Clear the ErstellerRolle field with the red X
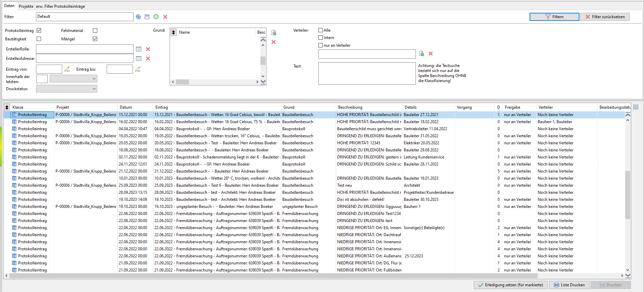The height and width of the screenshot is (292, 644). 148,49
